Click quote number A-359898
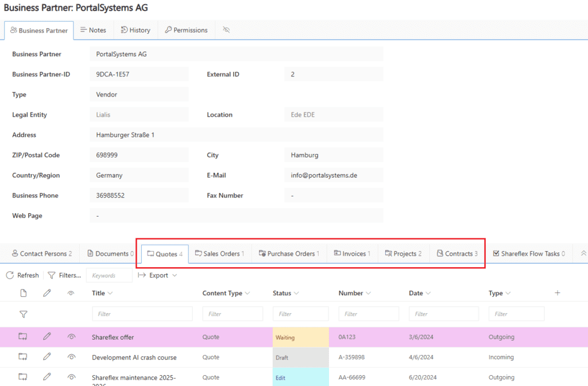Image resolution: width=588 pixels, height=386 pixels. tap(351, 357)
